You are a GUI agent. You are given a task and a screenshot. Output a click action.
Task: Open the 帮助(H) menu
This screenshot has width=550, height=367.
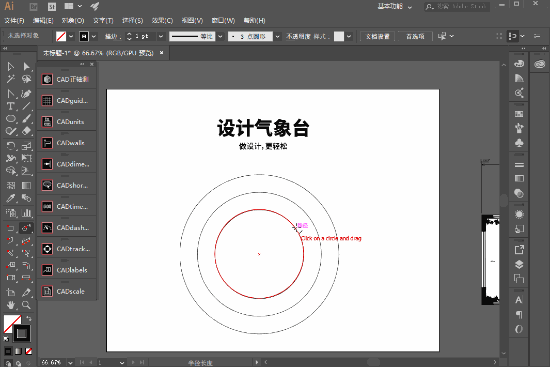coord(254,21)
